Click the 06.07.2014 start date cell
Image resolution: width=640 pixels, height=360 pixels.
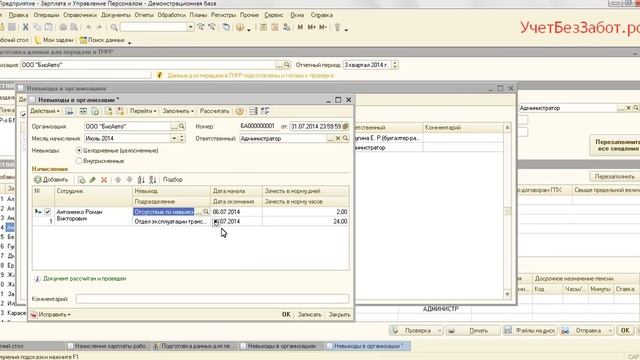click(x=237, y=212)
